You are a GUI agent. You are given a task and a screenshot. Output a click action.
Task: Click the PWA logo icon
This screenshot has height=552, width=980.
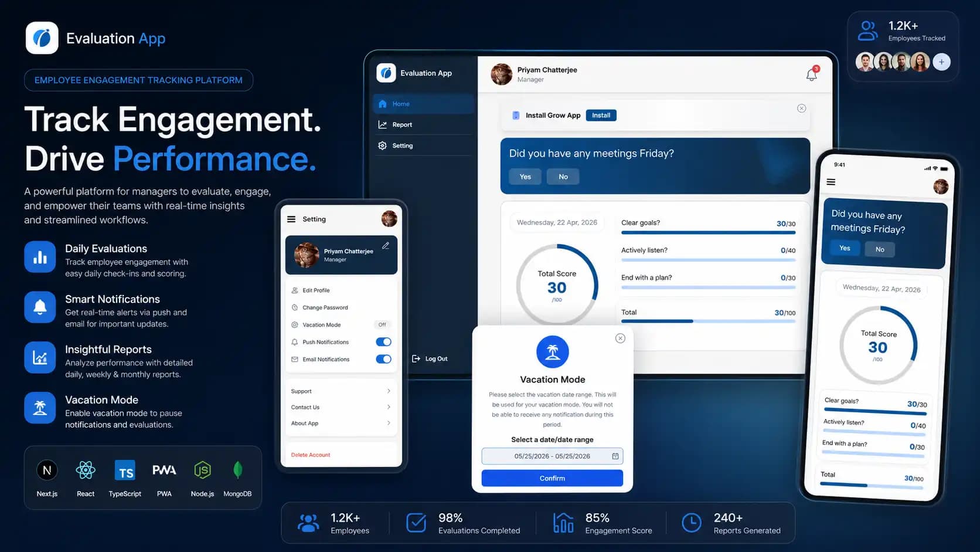(x=164, y=470)
